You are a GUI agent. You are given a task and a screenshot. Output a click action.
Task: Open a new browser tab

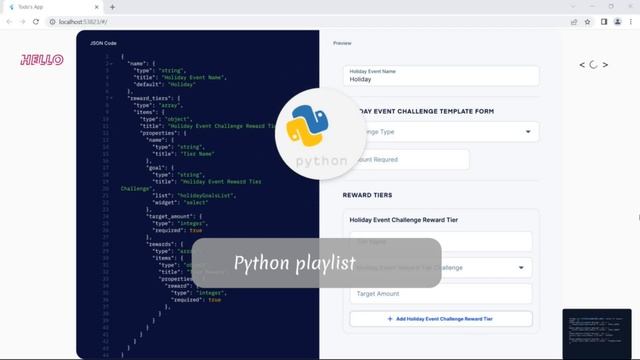tap(112, 7)
